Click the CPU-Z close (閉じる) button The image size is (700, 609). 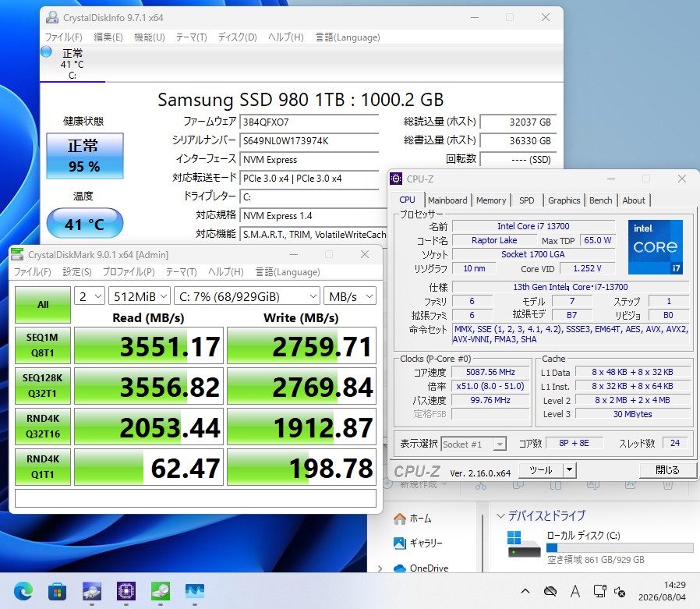click(667, 469)
